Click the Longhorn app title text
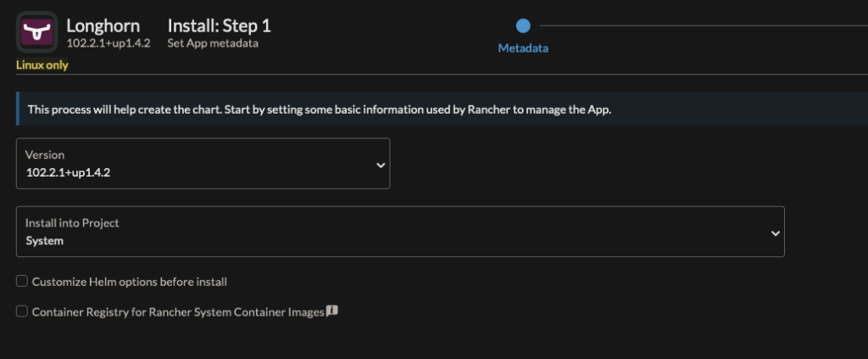 (103, 25)
